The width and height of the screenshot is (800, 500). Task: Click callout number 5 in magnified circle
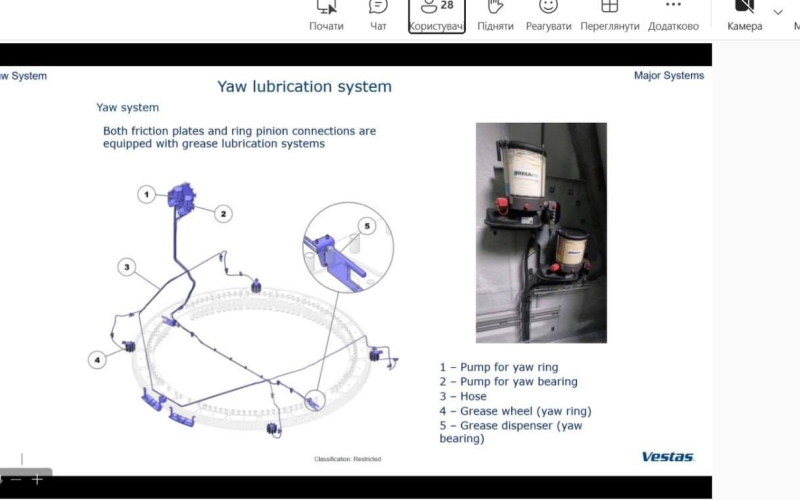coord(367,226)
